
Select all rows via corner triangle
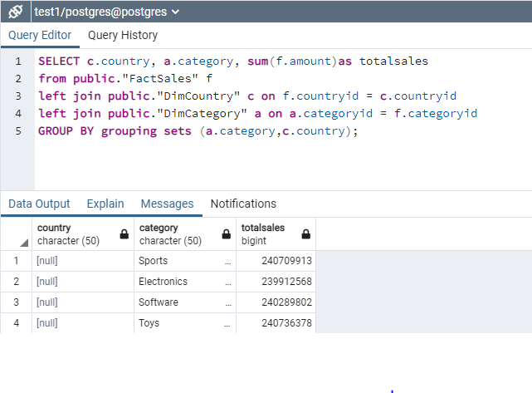pos(24,243)
